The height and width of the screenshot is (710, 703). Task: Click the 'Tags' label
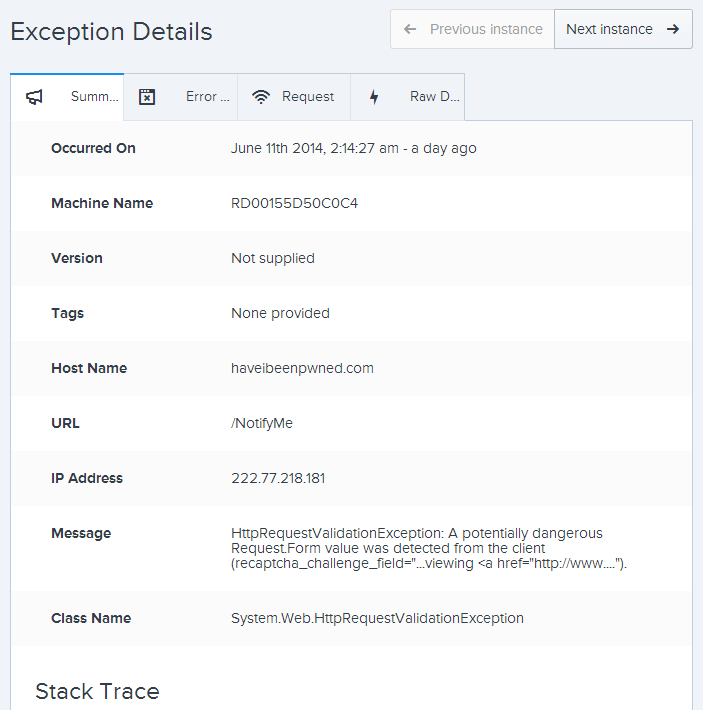tap(67, 313)
